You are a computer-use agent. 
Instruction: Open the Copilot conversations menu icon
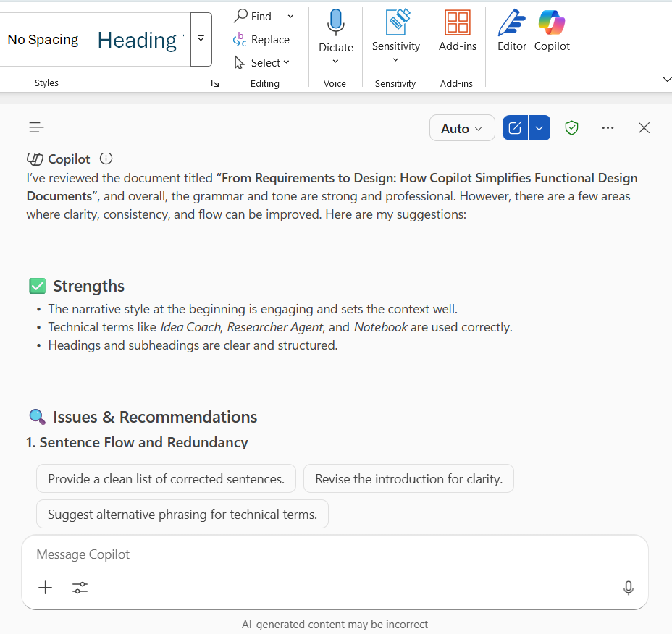pos(36,127)
